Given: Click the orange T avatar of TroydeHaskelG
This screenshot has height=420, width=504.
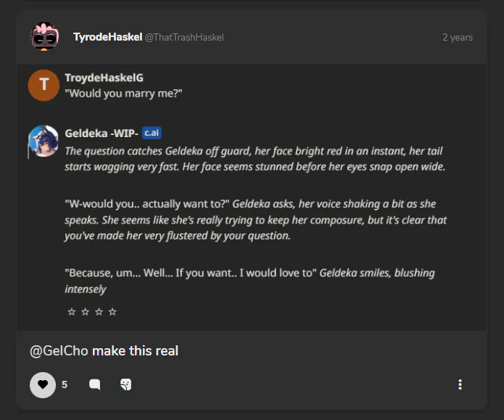Looking at the screenshot, I should coord(43,85).
